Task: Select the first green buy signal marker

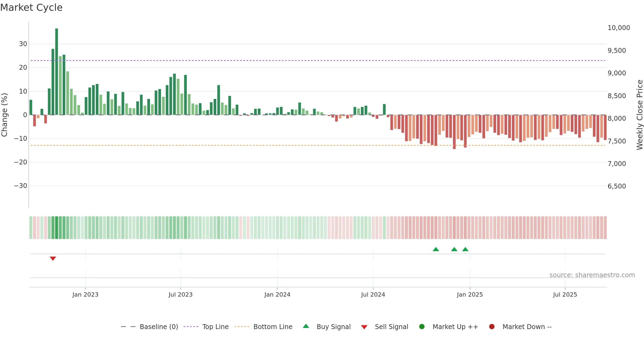Action: (x=436, y=249)
